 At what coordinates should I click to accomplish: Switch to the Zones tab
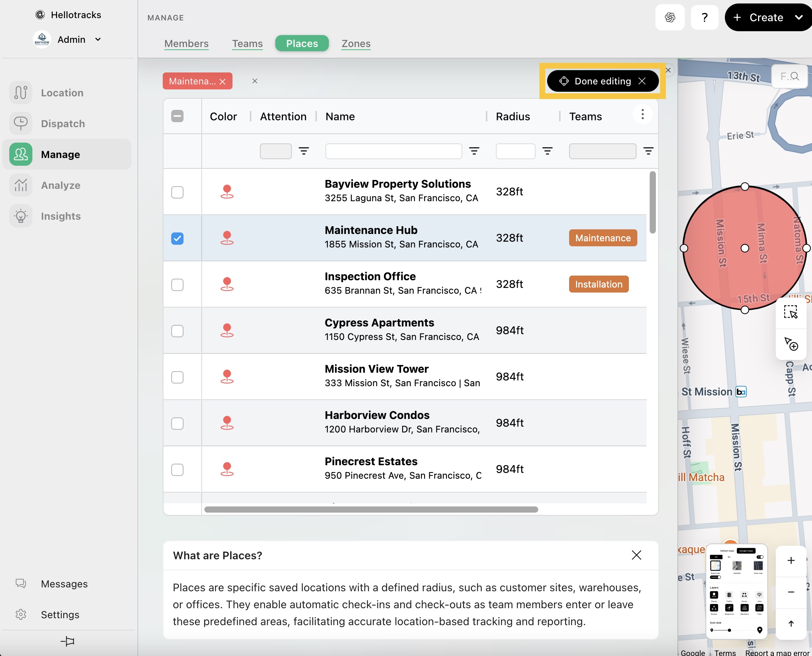pyautogui.click(x=355, y=44)
